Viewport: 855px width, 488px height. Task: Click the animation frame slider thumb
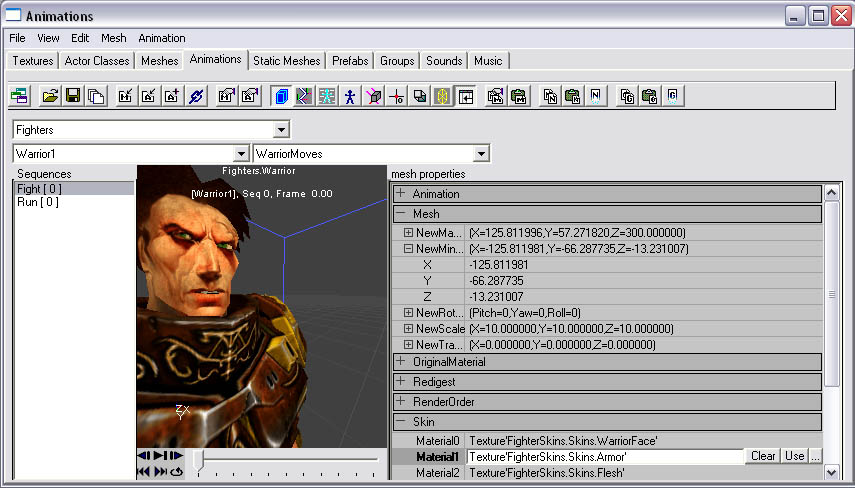coord(199,461)
